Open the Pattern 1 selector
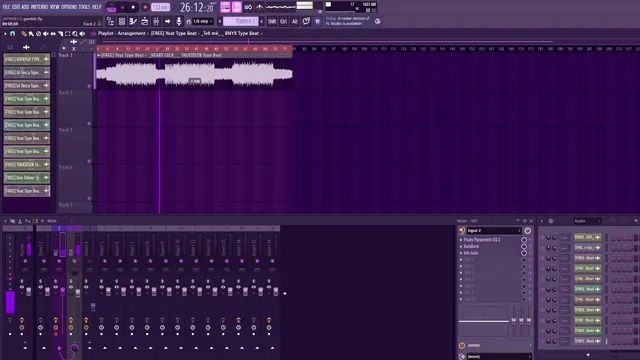This screenshot has width=640, height=360. point(241,21)
